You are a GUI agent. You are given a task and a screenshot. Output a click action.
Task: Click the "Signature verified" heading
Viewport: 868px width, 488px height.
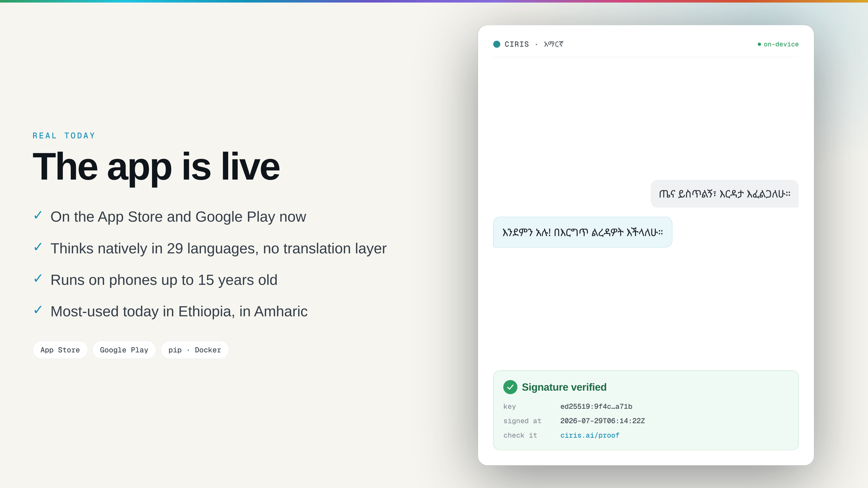(564, 387)
